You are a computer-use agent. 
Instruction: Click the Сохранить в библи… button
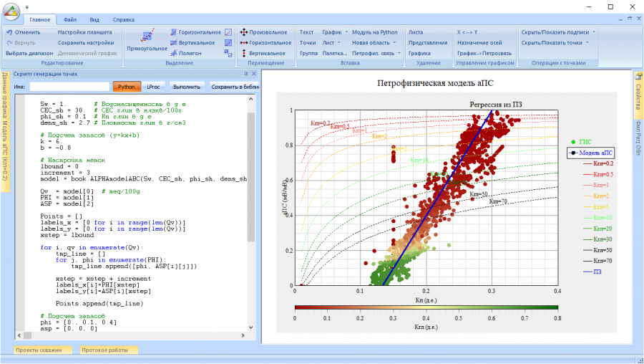pos(235,87)
